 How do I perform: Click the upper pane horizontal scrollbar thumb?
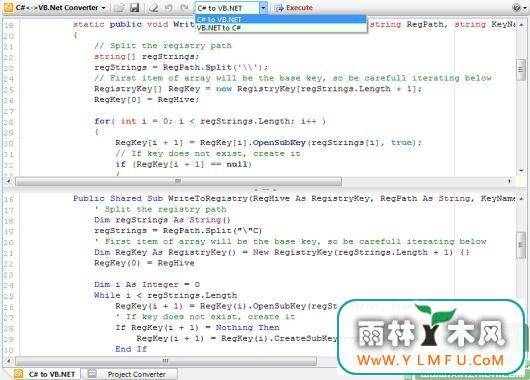tap(178, 181)
